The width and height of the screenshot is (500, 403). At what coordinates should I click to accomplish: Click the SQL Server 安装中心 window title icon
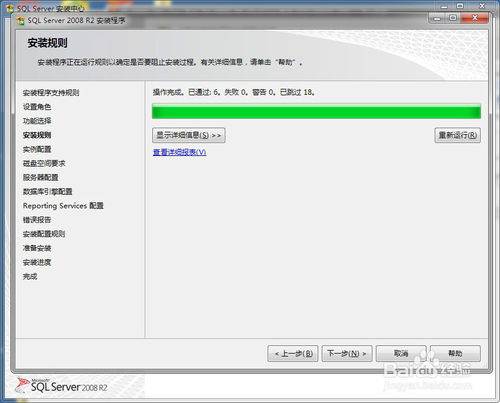(x=10, y=9)
